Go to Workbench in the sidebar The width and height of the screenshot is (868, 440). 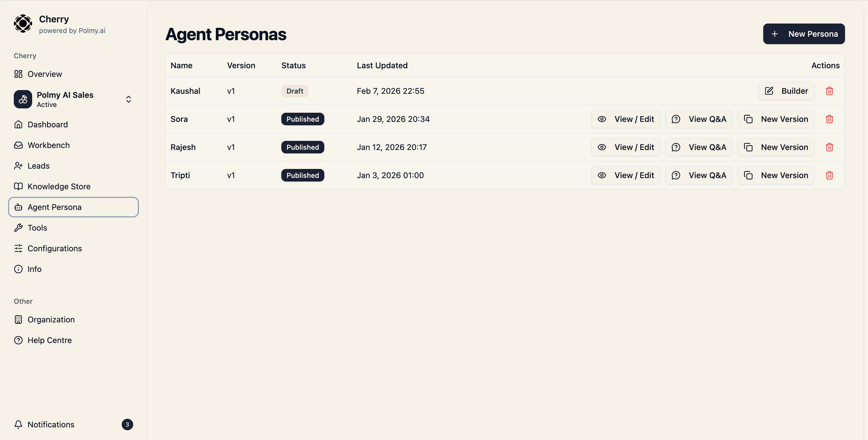coord(49,145)
